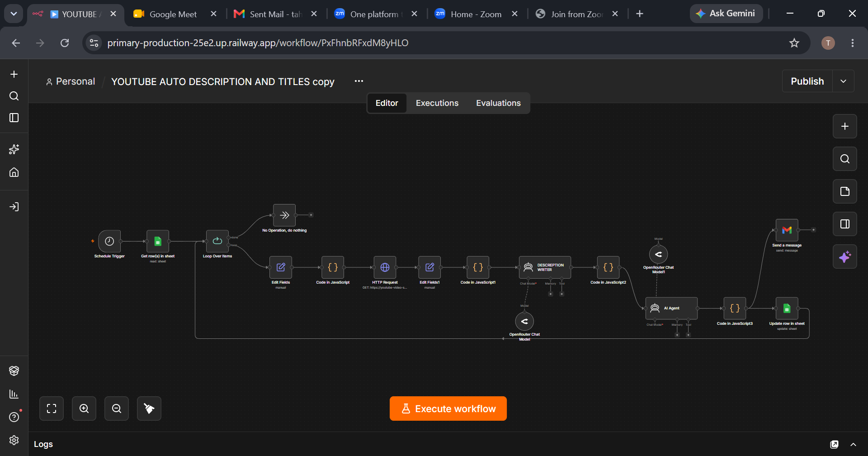Zoom to fit the workflow canvas

(52, 408)
